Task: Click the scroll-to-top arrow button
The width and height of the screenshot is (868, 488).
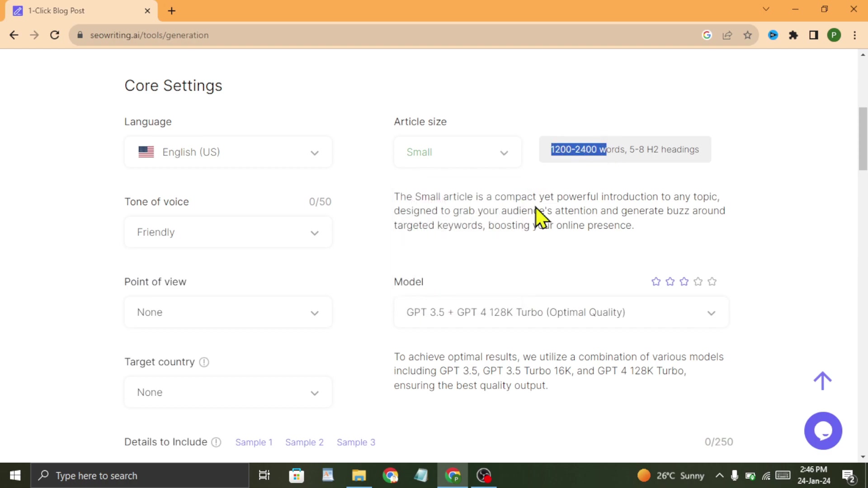Action: (x=822, y=381)
